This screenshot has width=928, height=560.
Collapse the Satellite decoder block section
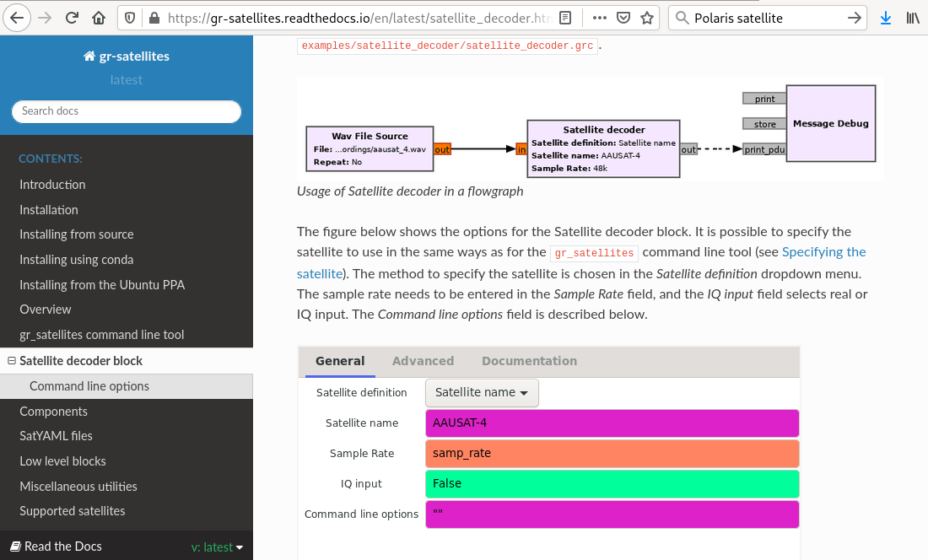11,361
